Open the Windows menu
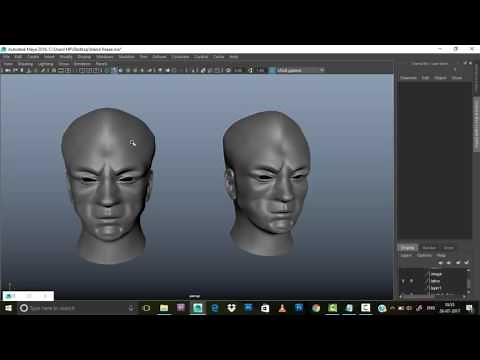This screenshot has height=360, width=480. (x=105, y=57)
